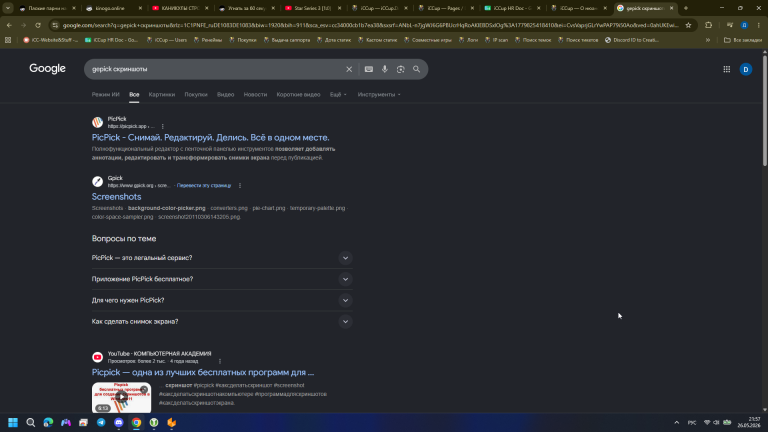Open Discord from the taskbar
This screenshot has height=432, width=768.
tap(119, 422)
